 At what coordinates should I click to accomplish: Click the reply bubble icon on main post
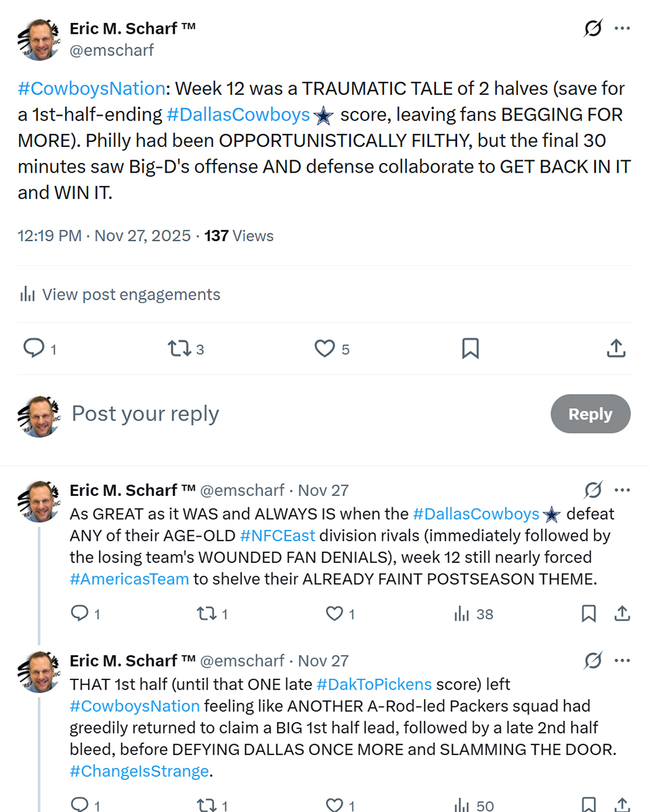click(x=34, y=348)
